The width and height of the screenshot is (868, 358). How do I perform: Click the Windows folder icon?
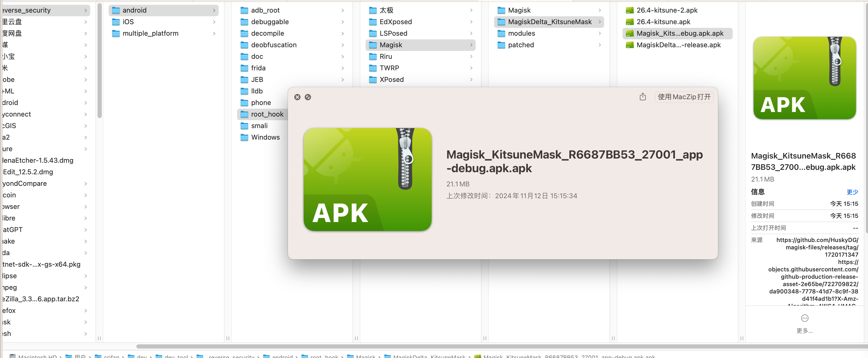coord(244,137)
